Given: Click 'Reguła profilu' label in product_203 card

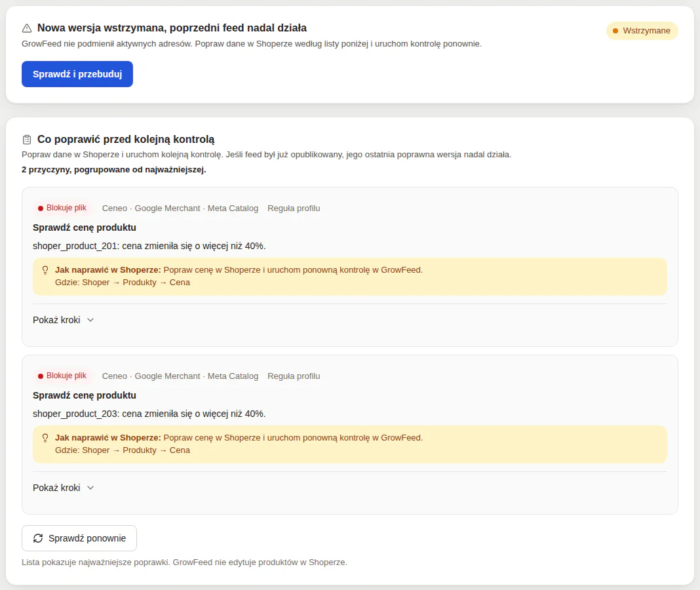Looking at the screenshot, I should click(294, 376).
